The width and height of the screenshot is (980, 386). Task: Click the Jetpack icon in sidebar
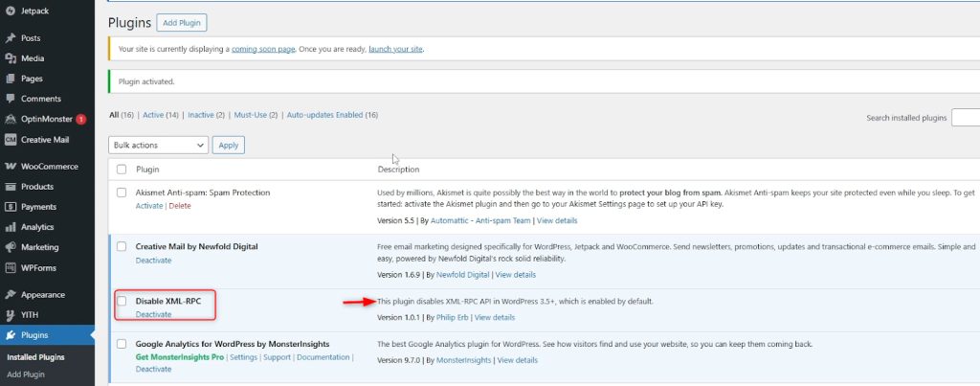click(x=10, y=11)
